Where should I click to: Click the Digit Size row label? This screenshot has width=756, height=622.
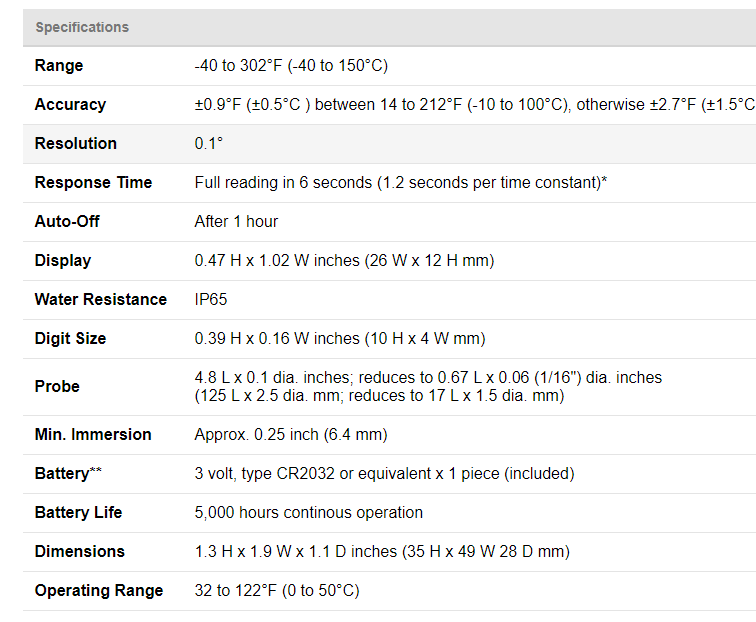(70, 339)
